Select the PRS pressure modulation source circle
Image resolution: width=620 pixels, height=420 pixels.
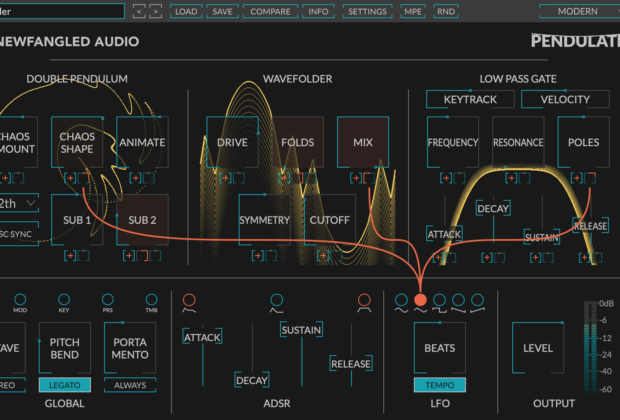[108, 299]
